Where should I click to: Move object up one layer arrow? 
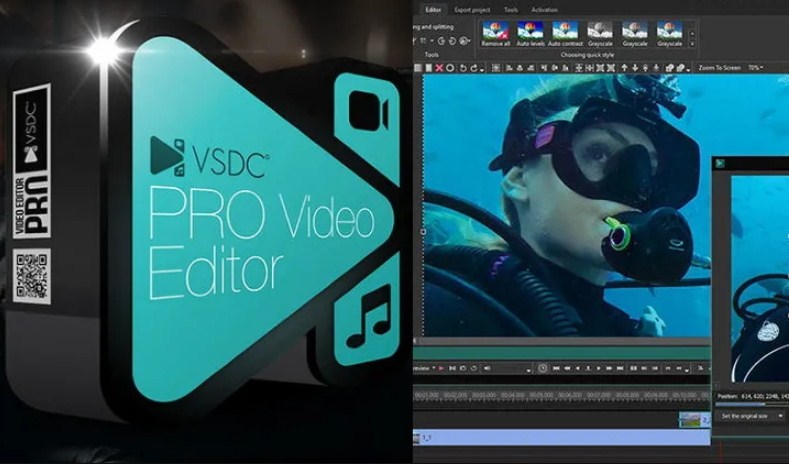(x=624, y=68)
